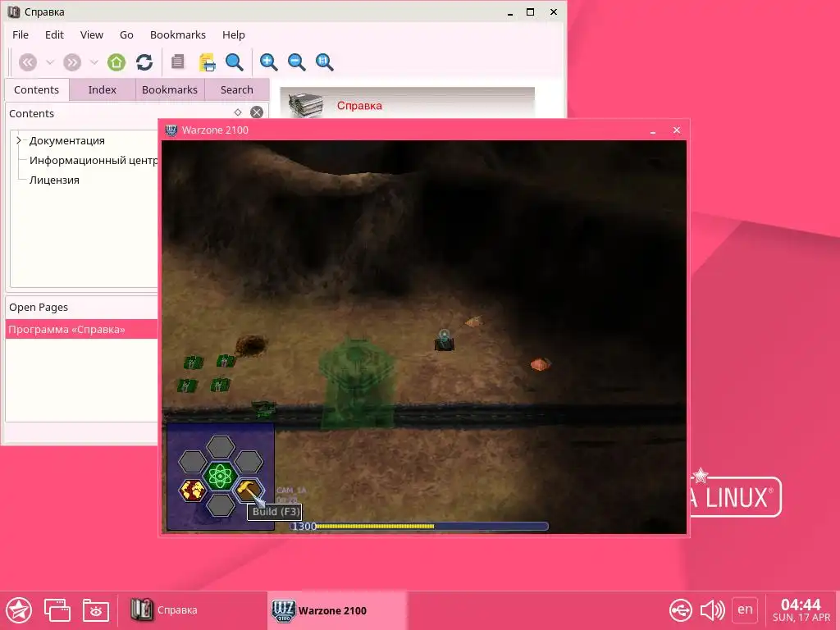Click the upper-left grey hexagon button

pyautogui.click(x=192, y=461)
